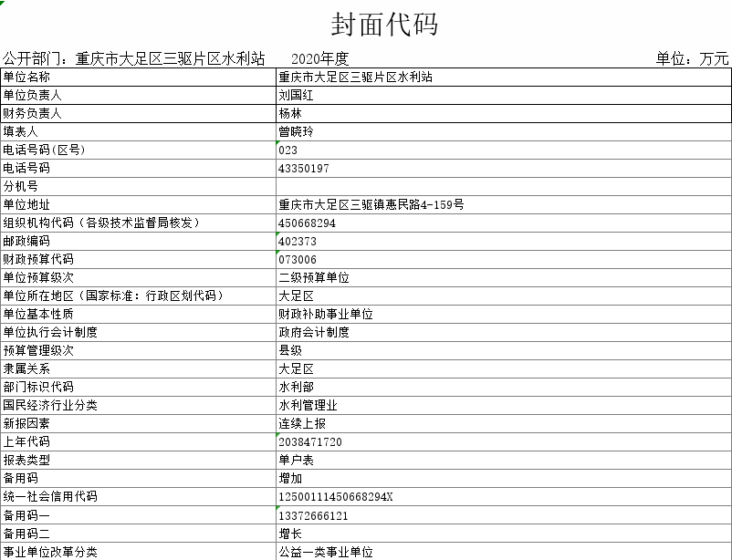Click the 财政预算代码 label cell
Image resolution: width=732 pixels, height=560 pixels.
click(x=139, y=259)
